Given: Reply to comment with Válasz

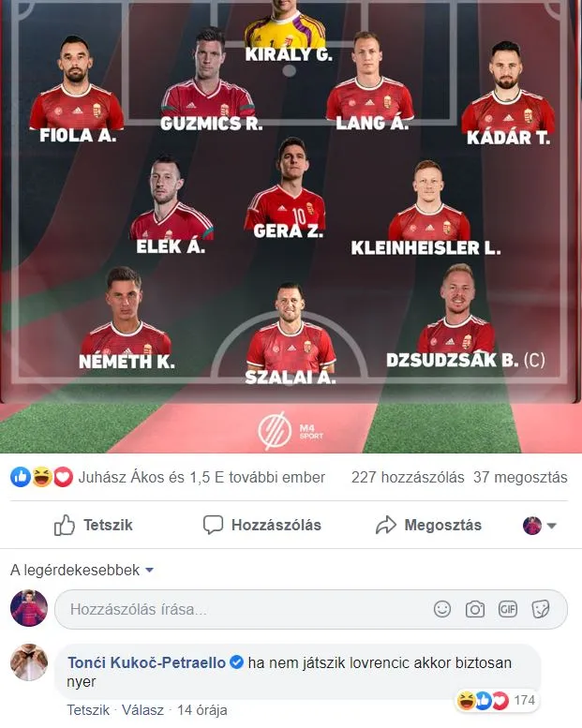Looking at the screenshot, I should 142,710.
